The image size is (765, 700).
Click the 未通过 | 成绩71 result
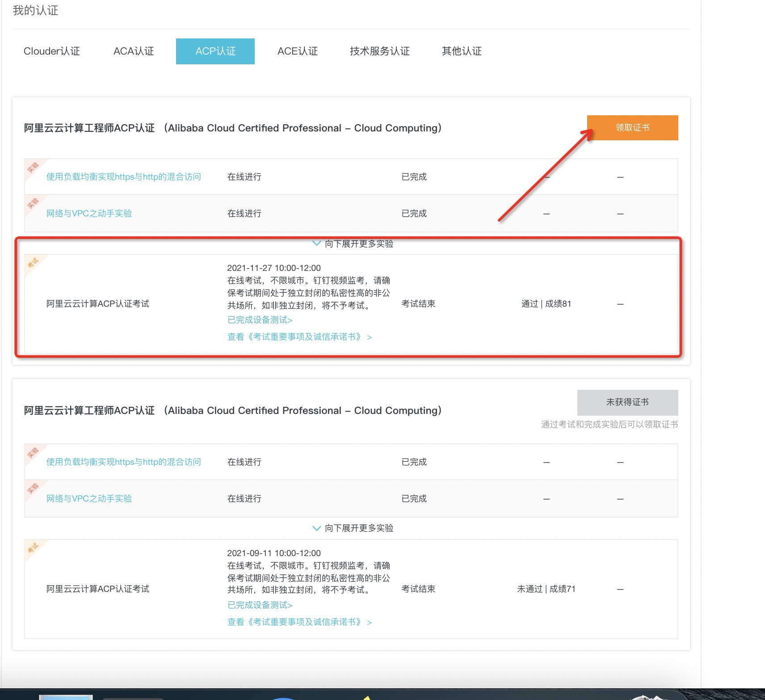[546, 589]
